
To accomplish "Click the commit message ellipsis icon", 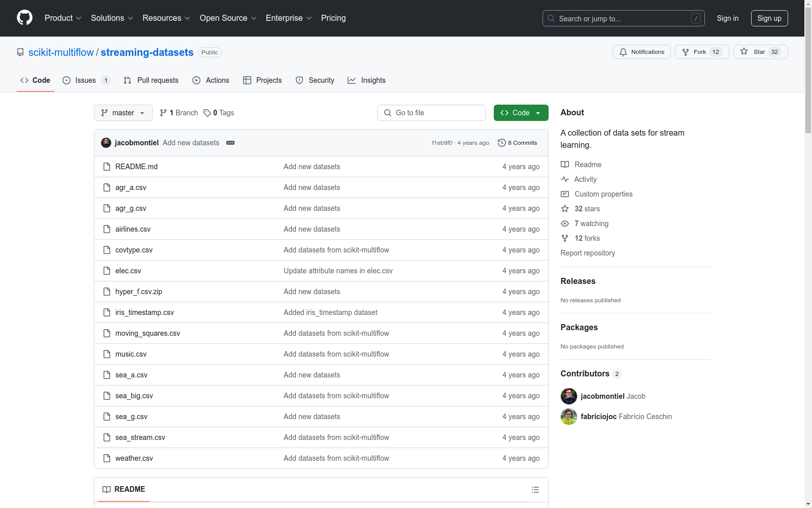I will (x=230, y=143).
